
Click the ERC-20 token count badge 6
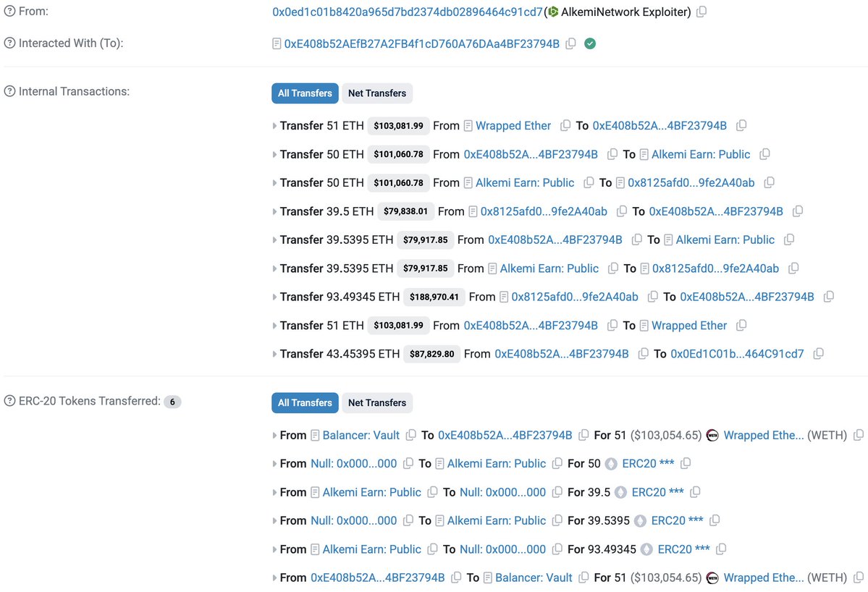(x=172, y=402)
